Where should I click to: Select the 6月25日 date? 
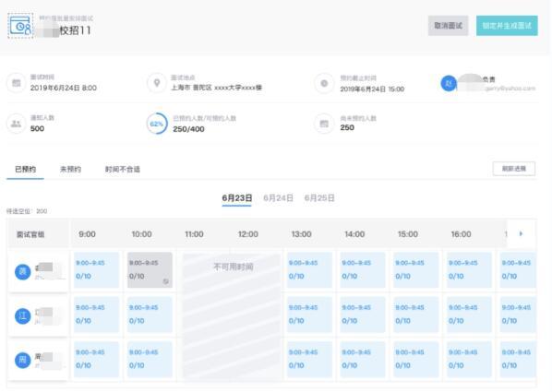pos(319,198)
